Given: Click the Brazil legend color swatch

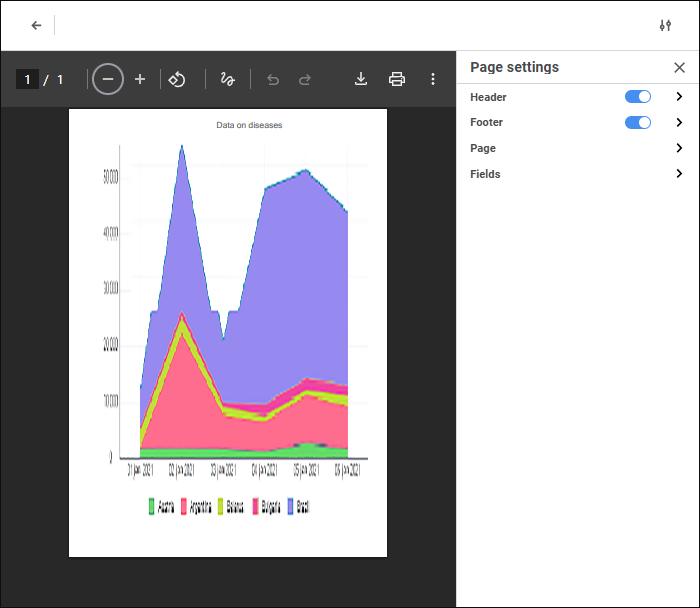Looking at the screenshot, I should tap(291, 506).
